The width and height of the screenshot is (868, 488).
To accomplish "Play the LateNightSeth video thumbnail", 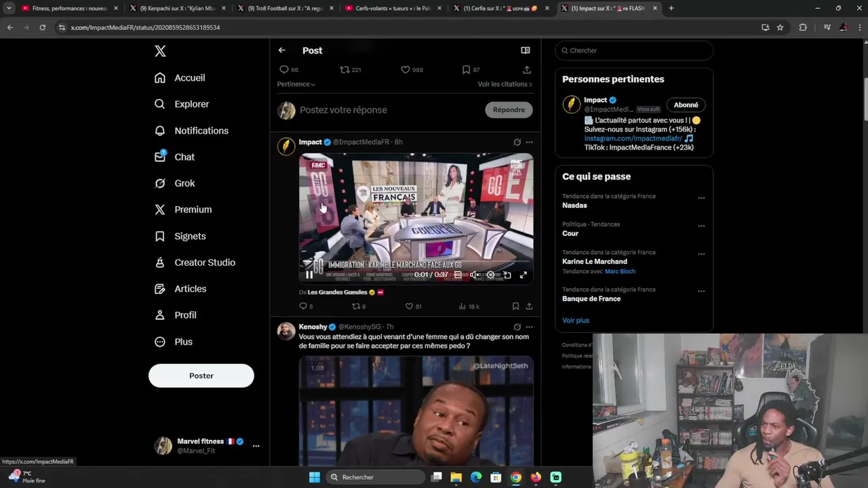I will click(x=416, y=411).
